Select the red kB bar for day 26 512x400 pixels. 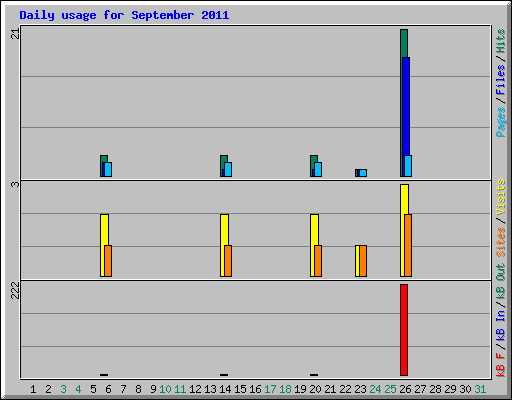tap(404, 330)
